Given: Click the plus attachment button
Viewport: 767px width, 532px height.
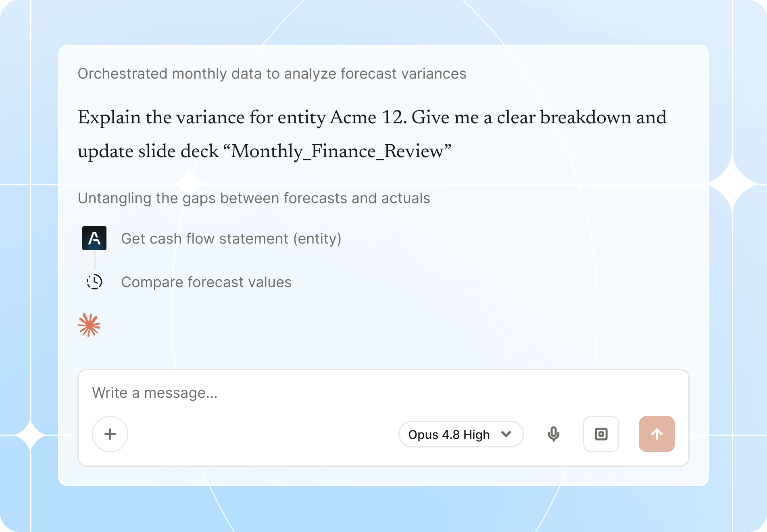Looking at the screenshot, I should click(x=110, y=434).
